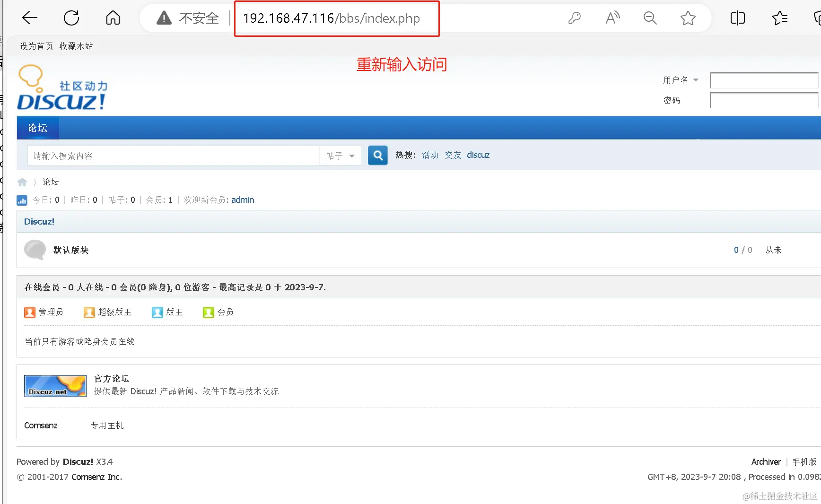Submit the forum search
Image resolution: width=821 pixels, height=504 pixels.
click(378, 155)
